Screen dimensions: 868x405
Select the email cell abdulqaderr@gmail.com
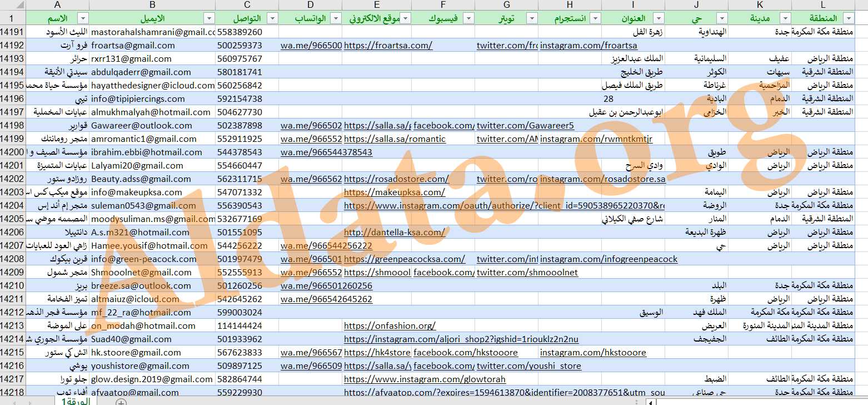153,72
